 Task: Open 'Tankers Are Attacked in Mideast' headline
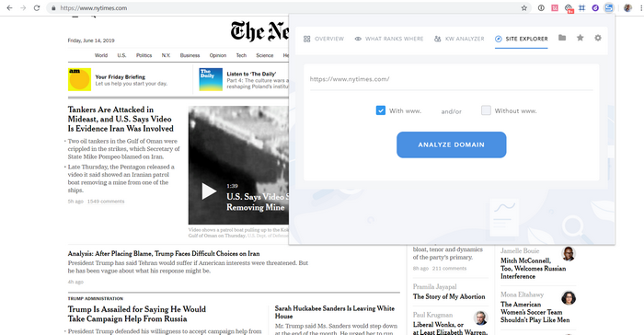121,120
